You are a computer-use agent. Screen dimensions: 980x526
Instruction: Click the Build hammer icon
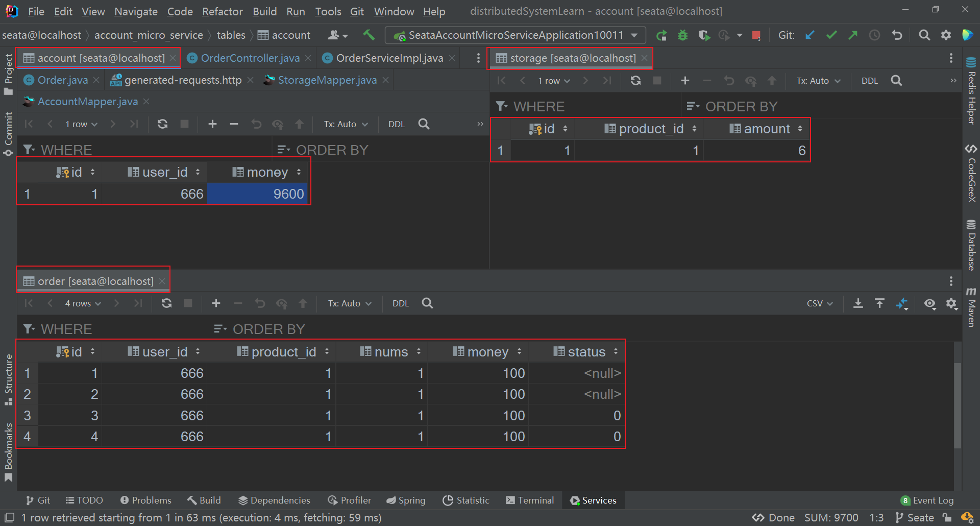[369, 35]
